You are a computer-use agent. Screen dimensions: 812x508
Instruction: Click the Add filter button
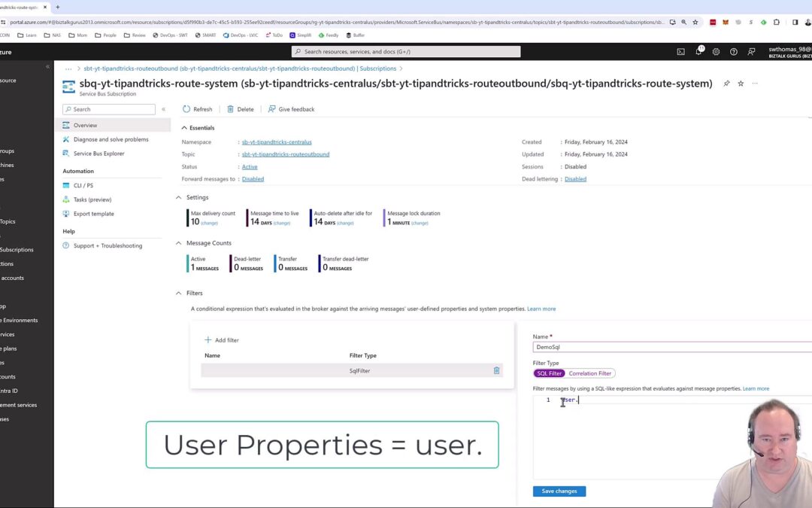tap(222, 340)
